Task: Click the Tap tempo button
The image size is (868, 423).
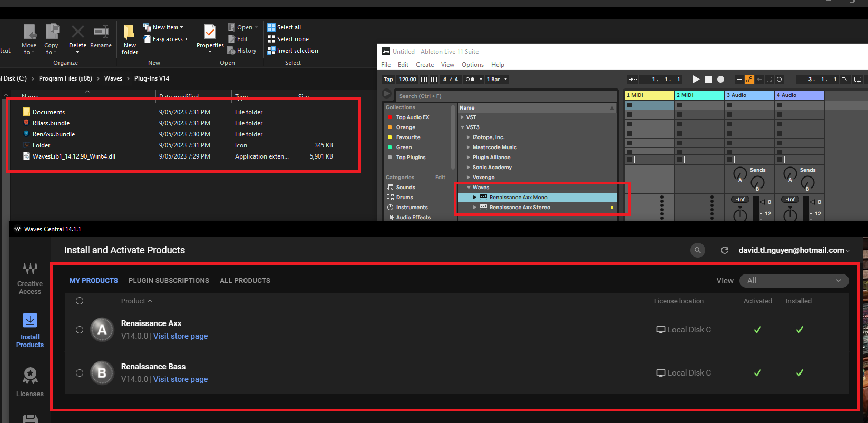Action: 388,80
